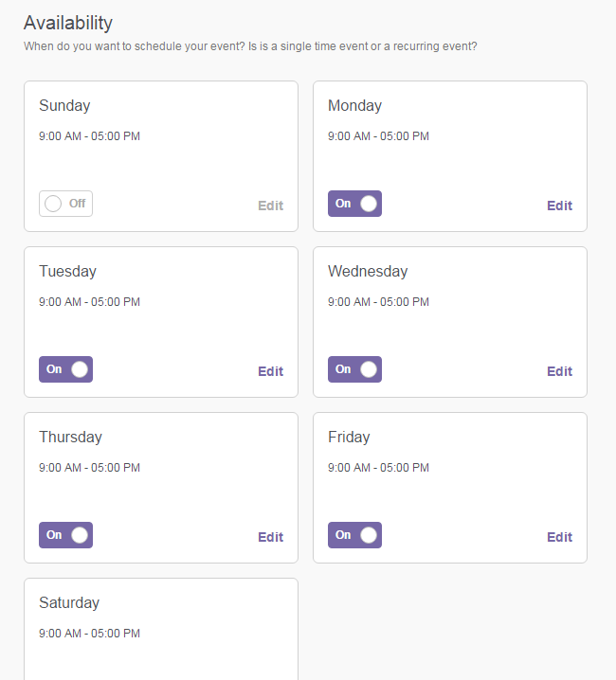The height and width of the screenshot is (680, 616).
Task: Click the Friday card title
Action: pyautogui.click(x=349, y=438)
